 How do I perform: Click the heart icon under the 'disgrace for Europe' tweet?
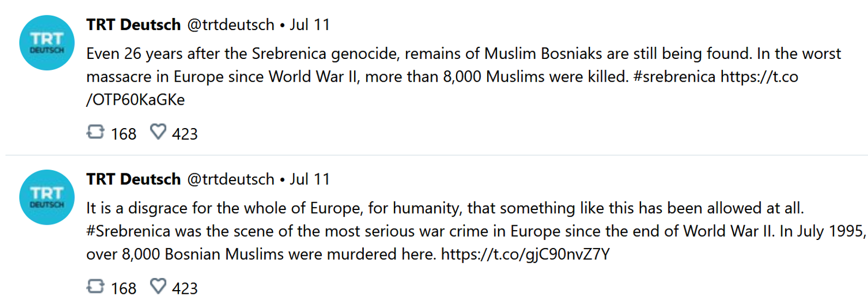(x=158, y=286)
